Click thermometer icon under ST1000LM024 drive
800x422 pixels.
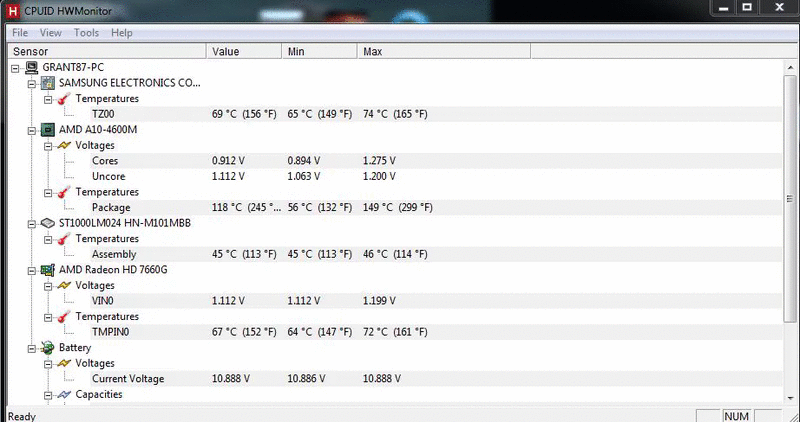tap(64, 239)
